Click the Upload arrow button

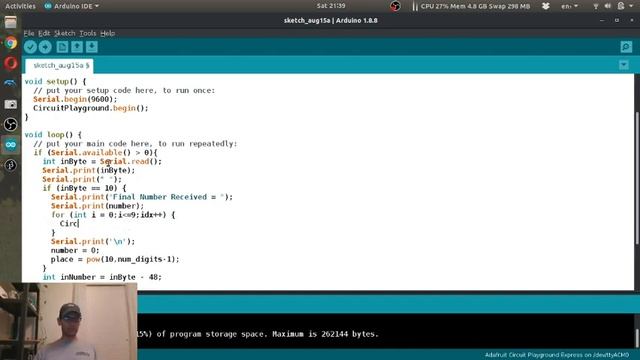(x=45, y=47)
